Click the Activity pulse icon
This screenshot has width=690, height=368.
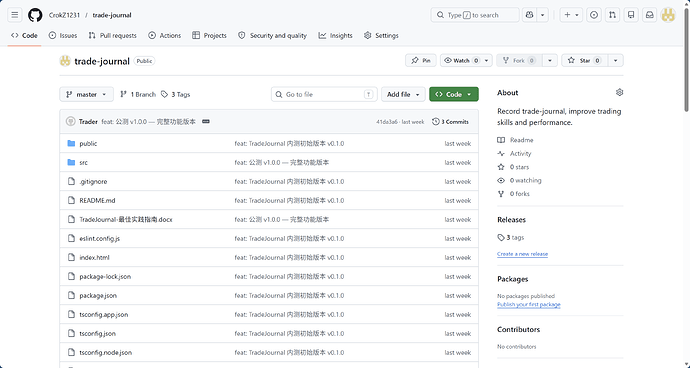click(x=501, y=154)
